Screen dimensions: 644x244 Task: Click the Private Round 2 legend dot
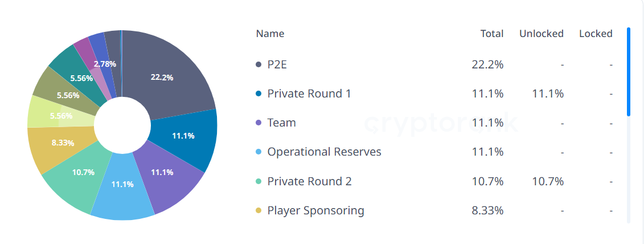259,181
